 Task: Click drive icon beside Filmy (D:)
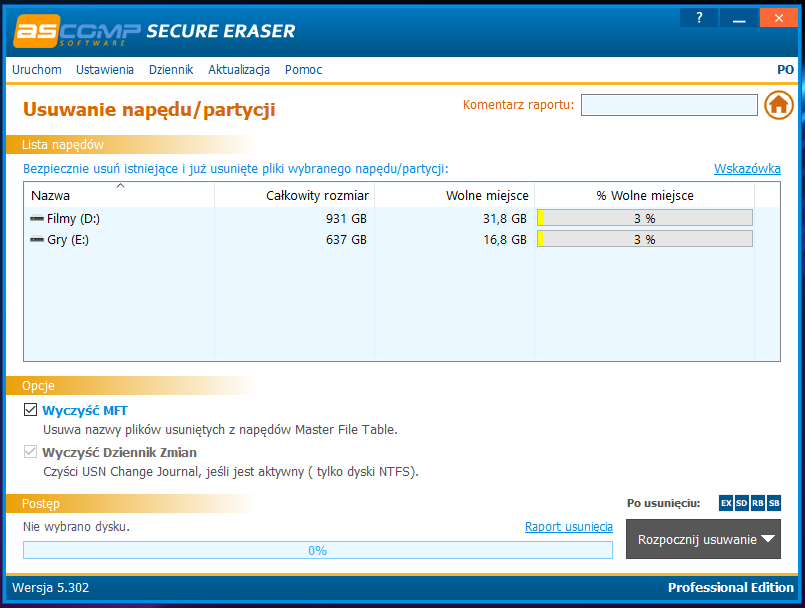36,218
